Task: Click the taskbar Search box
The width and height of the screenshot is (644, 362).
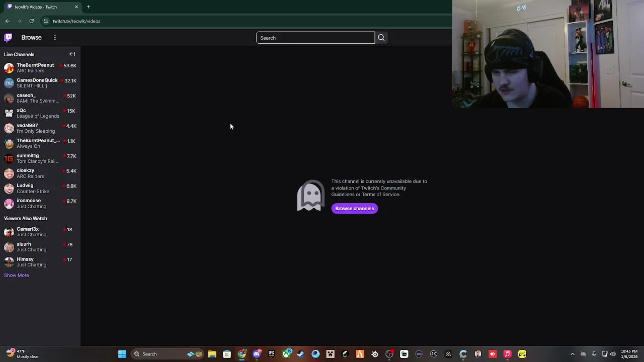Action: pos(167,354)
